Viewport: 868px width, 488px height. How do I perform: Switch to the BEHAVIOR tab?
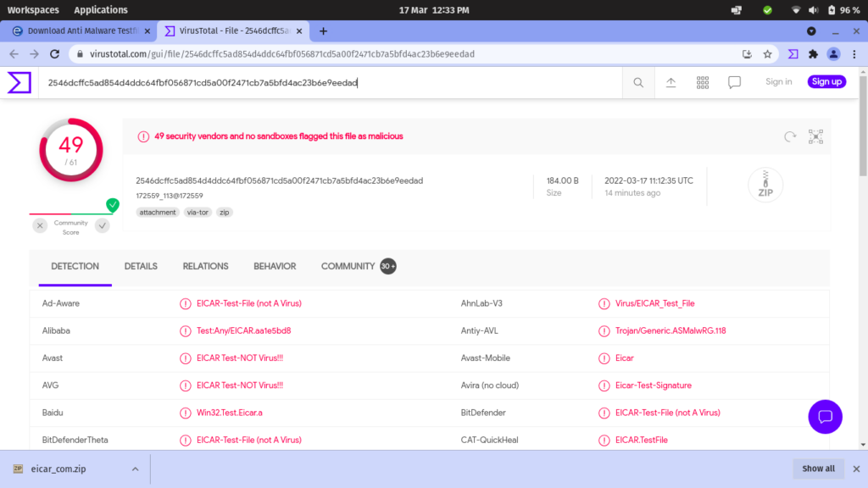pyautogui.click(x=275, y=267)
